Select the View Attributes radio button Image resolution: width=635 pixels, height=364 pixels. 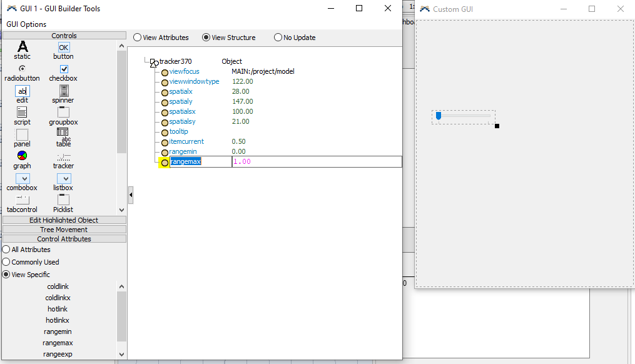coord(138,38)
